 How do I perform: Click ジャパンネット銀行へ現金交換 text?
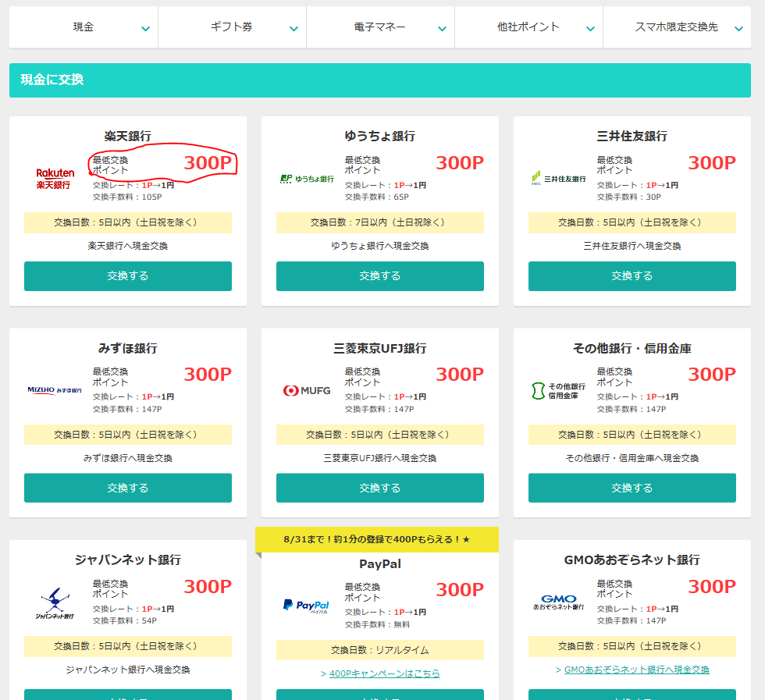click(128, 670)
